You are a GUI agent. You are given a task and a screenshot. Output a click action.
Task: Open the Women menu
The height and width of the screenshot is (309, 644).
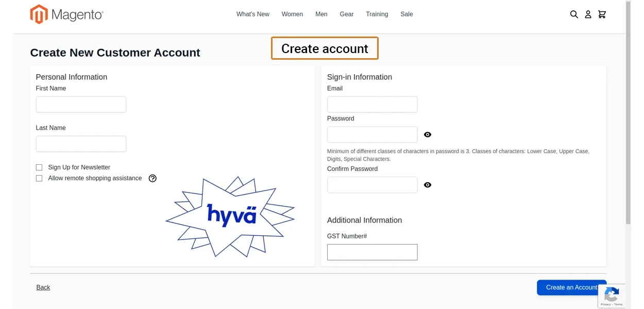pos(292,14)
